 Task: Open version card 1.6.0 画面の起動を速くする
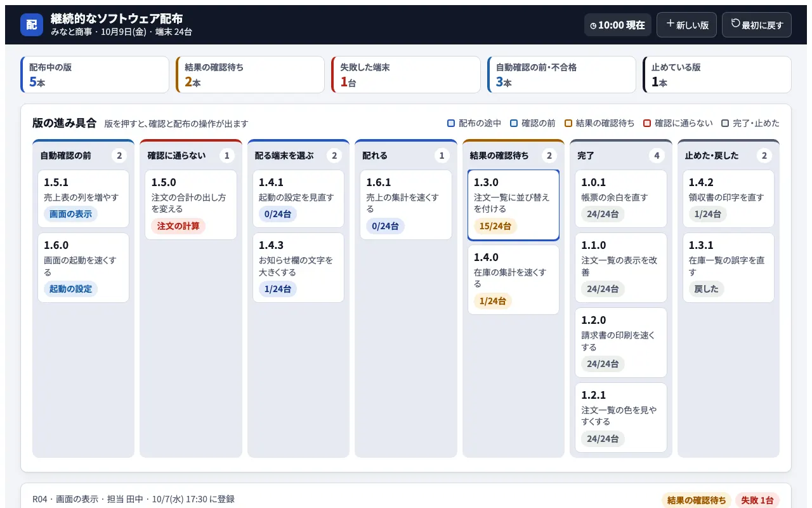[x=83, y=267]
